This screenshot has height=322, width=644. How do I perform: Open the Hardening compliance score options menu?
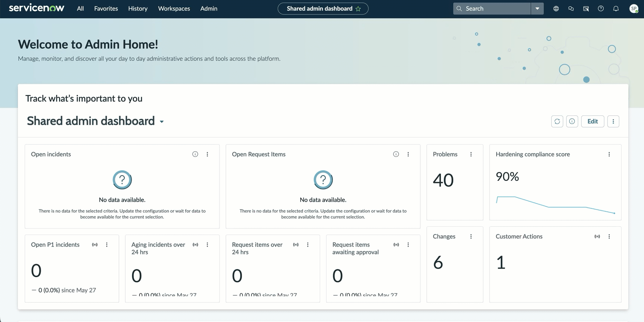(x=609, y=154)
